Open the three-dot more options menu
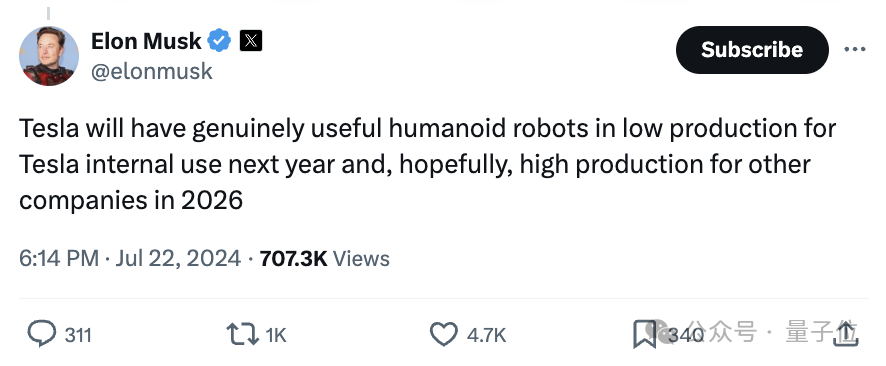Screen dimensions: 886x366 tap(855, 50)
